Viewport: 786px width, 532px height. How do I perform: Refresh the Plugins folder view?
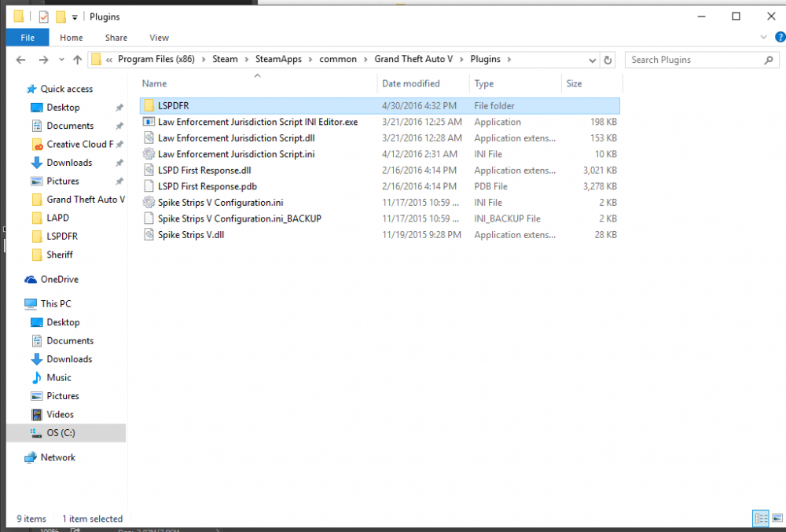[608, 60]
